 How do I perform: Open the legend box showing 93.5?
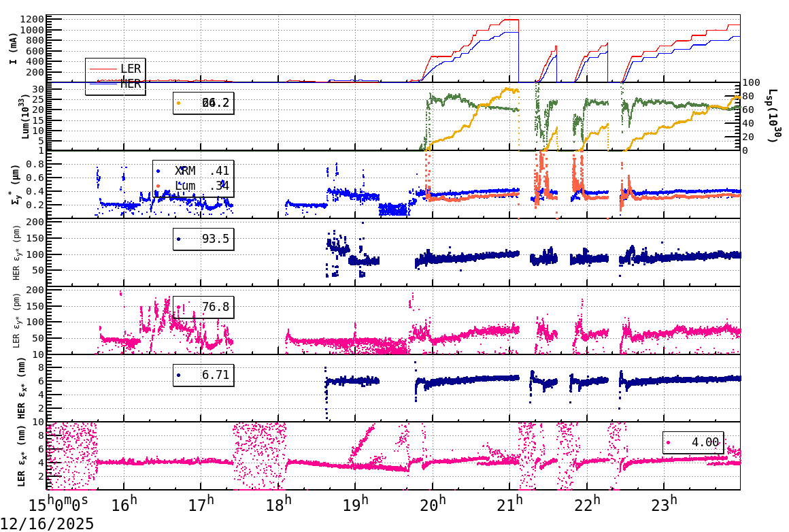204,239
